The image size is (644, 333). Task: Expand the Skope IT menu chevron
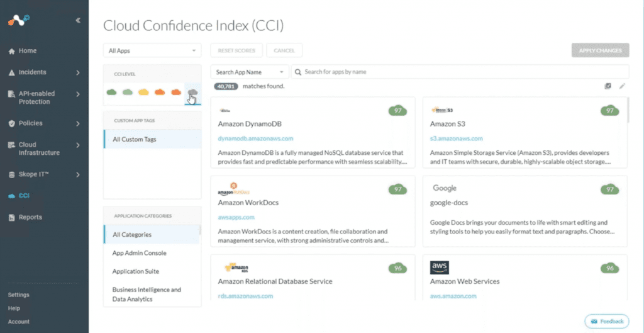77,175
